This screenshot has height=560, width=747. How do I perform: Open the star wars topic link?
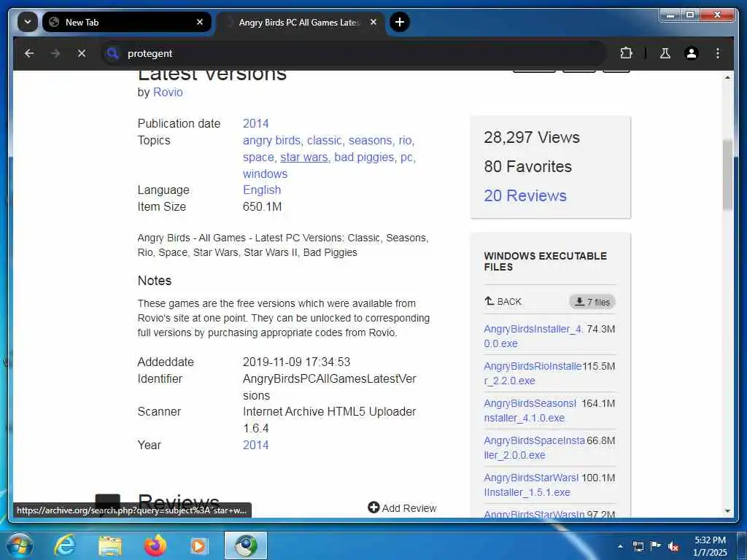pos(304,157)
